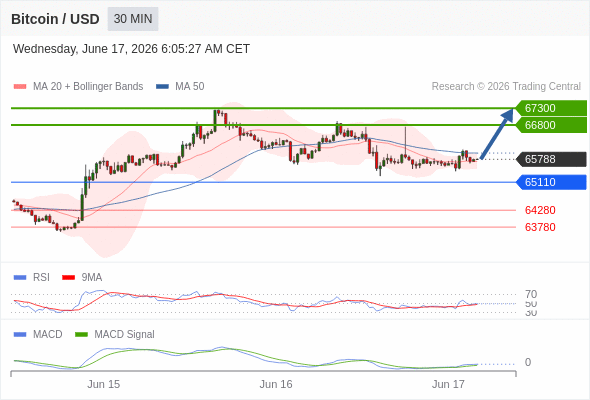Select the 66800 green resistance label

tap(551, 125)
